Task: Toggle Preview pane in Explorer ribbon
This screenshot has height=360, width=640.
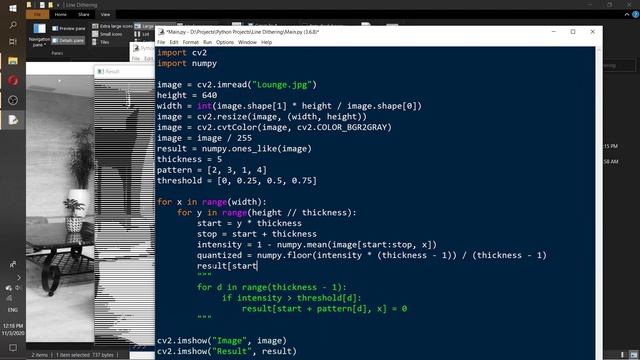Action: coord(69,29)
